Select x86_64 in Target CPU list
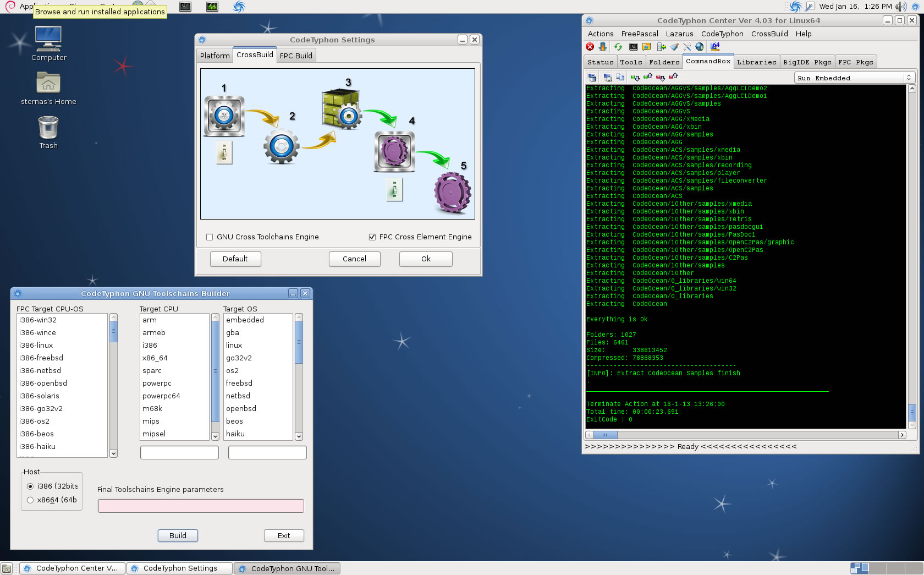Screen dimensions: 924x575 point(175,358)
